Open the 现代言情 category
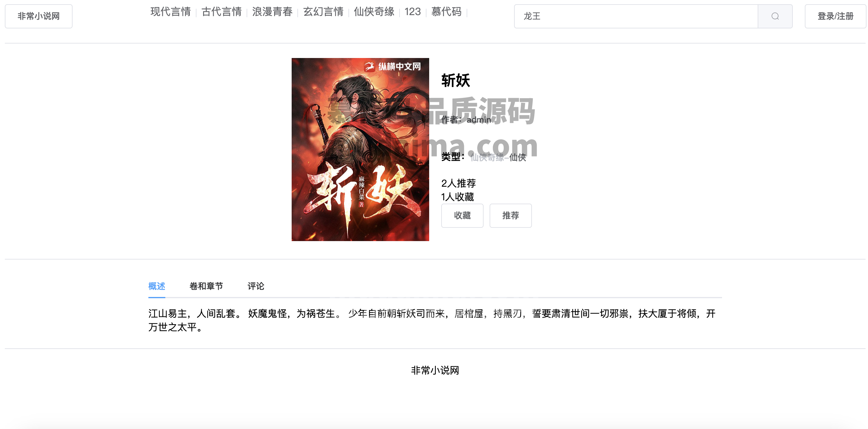Image resolution: width=868 pixels, height=429 pixels. tap(170, 12)
